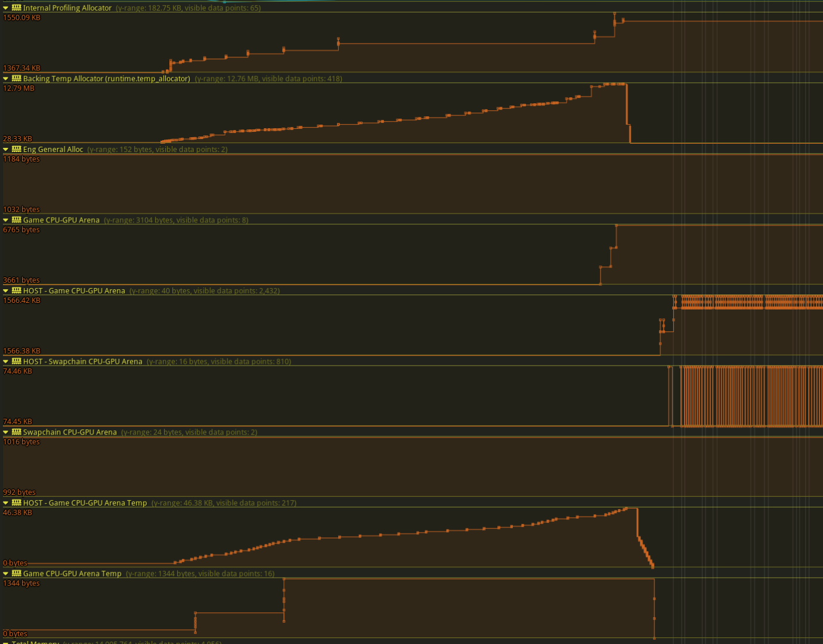Click the y-range info text of Eng General Alloc

[x=157, y=150]
